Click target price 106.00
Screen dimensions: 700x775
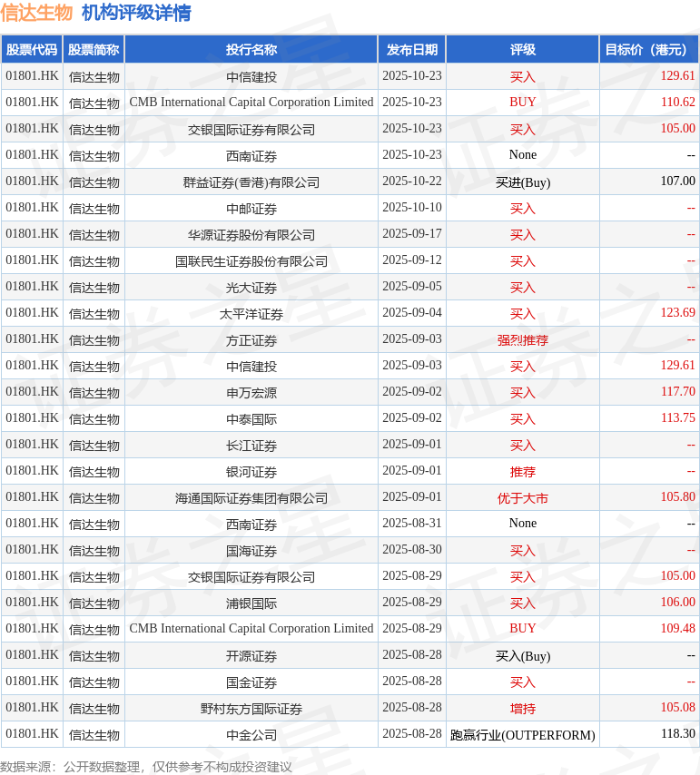(677, 602)
